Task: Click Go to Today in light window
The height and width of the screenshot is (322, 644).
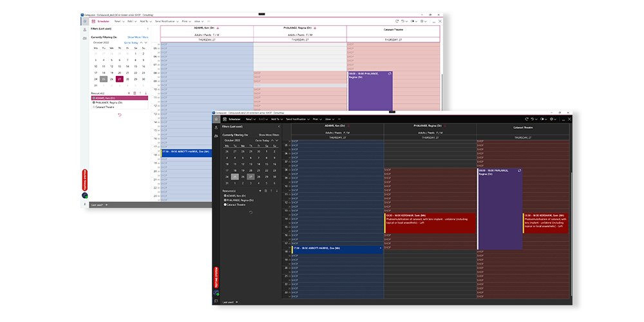Action: coord(131,43)
